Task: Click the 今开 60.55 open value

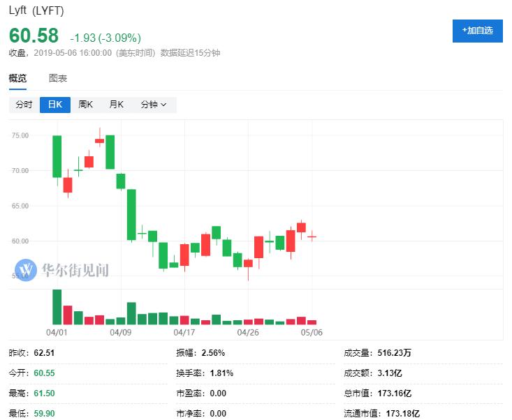Action: click(x=44, y=373)
